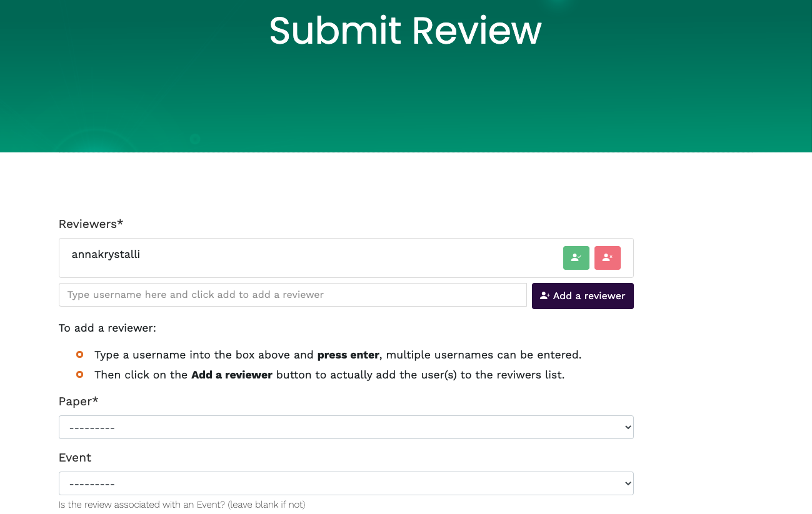812x514 pixels.
Task: Expand the Event dropdown
Action: point(346,484)
